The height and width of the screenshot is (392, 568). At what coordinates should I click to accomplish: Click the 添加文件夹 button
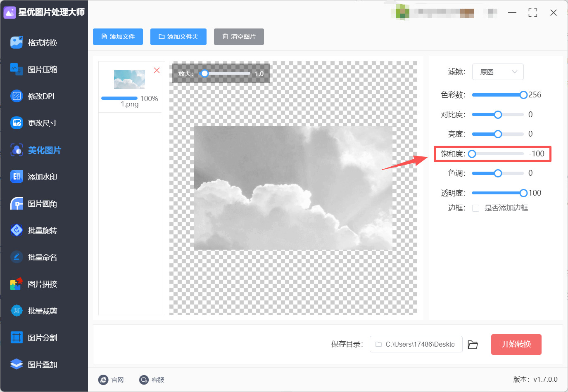pos(178,37)
